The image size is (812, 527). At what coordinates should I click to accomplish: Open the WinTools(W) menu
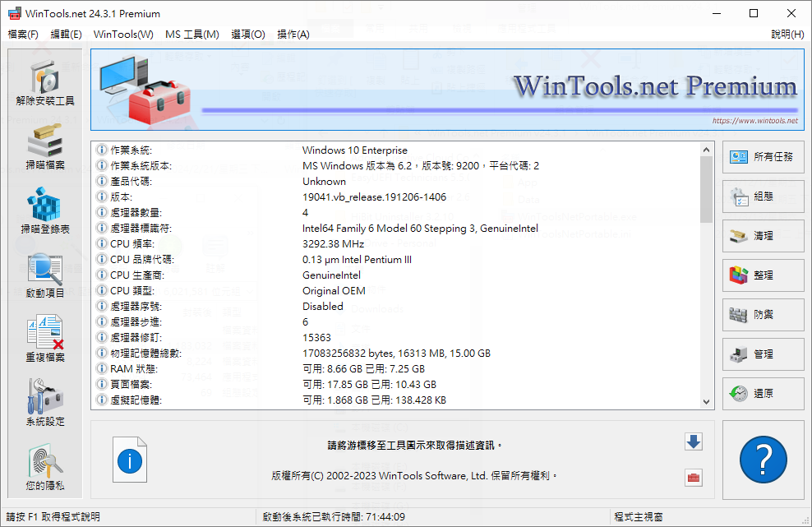tap(123, 35)
